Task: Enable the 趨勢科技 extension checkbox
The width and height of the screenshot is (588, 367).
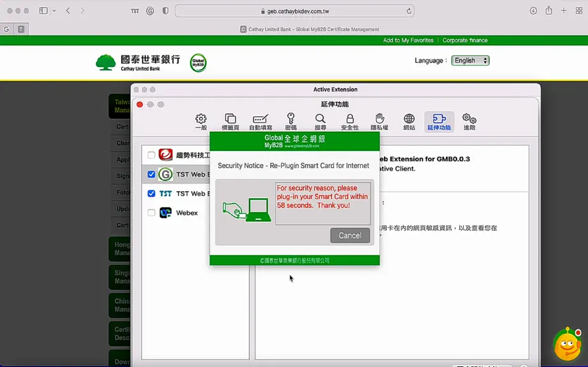Action: click(151, 155)
